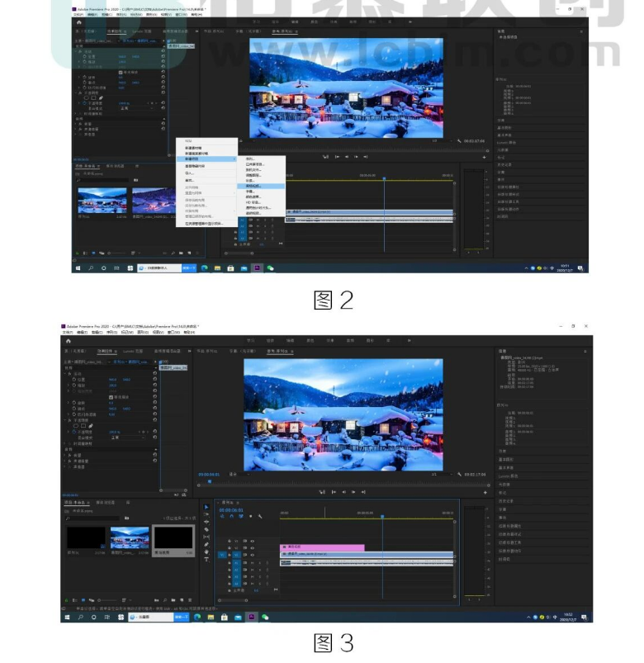The width and height of the screenshot is (644, 663).
Task: Adjust thumbnail zoom slider in Figure 3 project panel
Action: [x=107, y=600]
